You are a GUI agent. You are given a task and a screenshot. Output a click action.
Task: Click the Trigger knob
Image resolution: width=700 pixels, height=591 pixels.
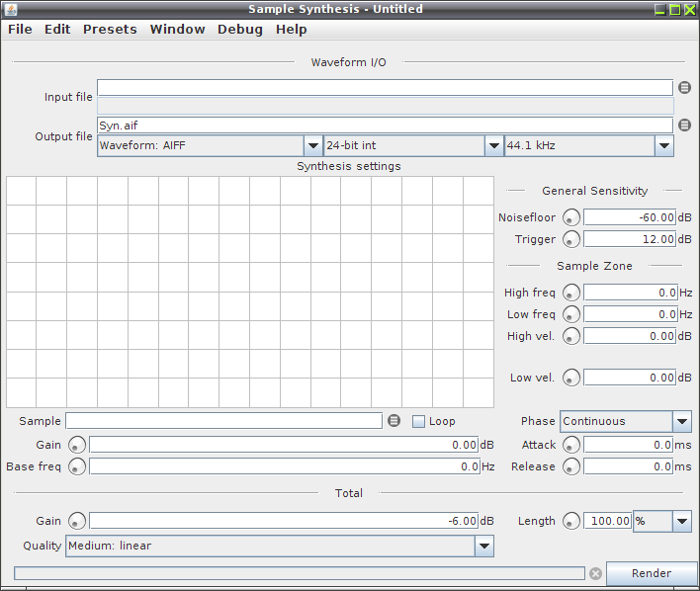point(571,239)
